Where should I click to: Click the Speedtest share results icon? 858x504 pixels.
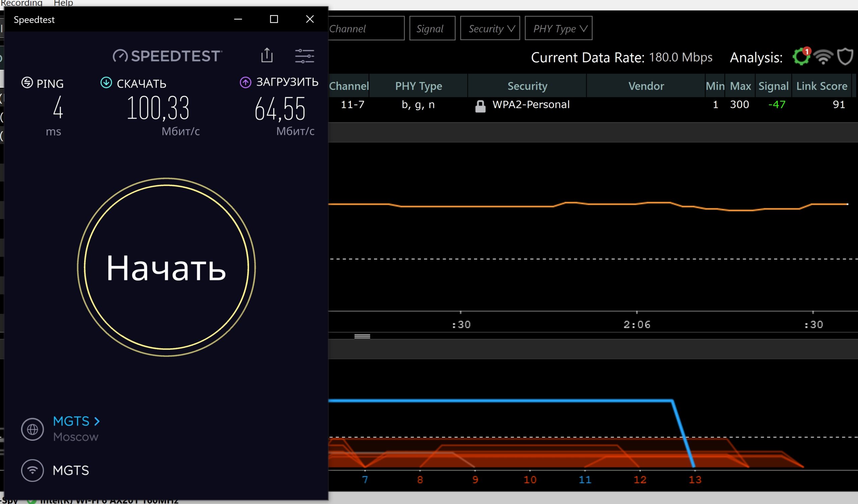267,55
